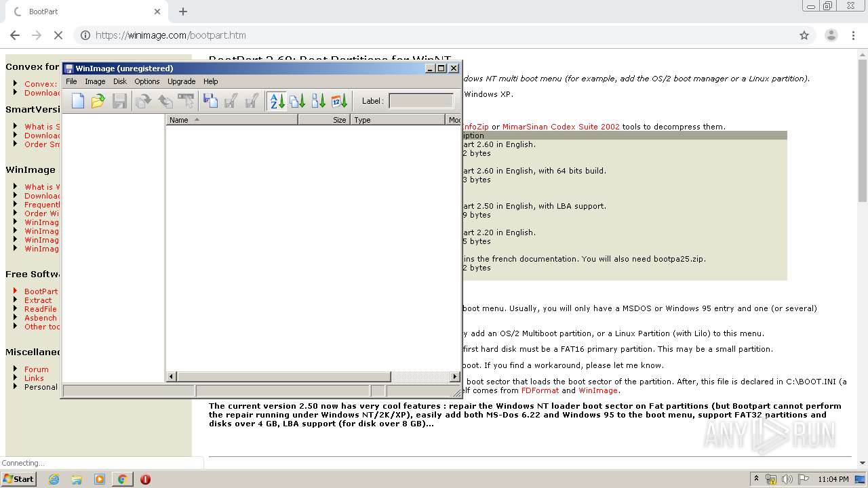This screenshot has height=488, width=868.
Task: Click the Extract files icon in WinImage toolbar
Action: [143, 101]
